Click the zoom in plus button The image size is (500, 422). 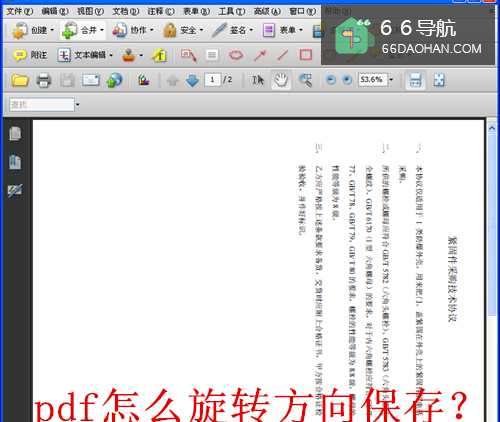pyautogui.click(x=347, y=80)
